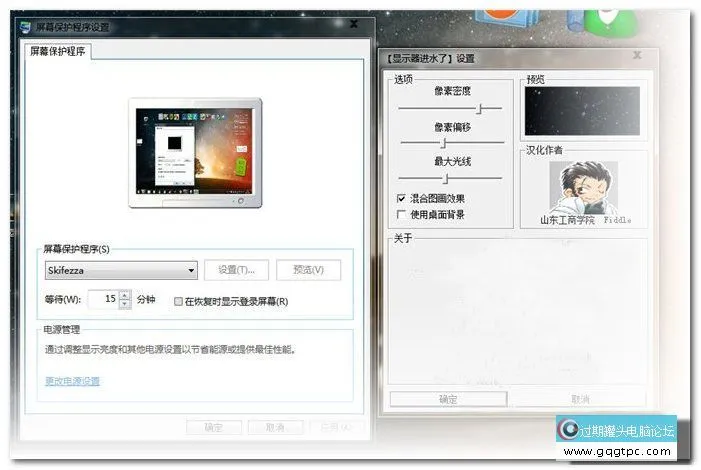Click the 像素密度 slider handle
This screenshot has width=701, height=470.
(481, 107)
